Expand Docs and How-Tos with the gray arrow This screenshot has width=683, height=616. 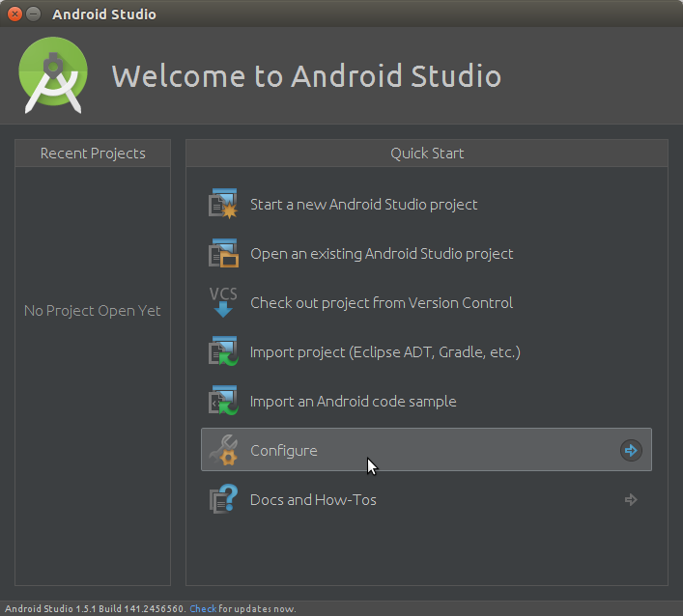click(631, 499)
